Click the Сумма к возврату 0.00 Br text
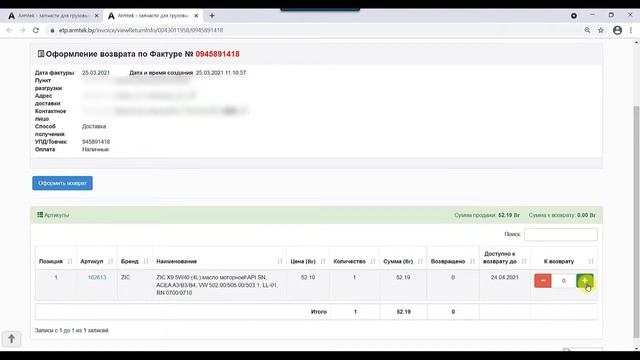 click(562, 215)
